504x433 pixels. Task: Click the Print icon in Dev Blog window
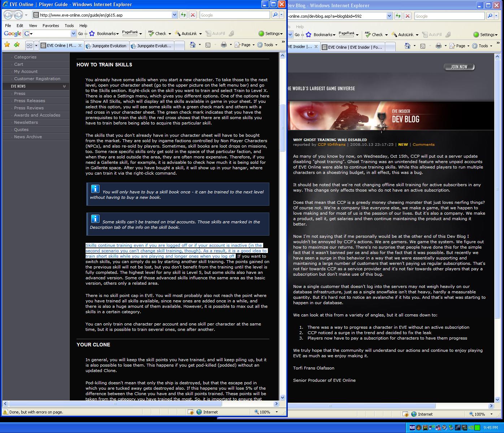coord(438,46)
